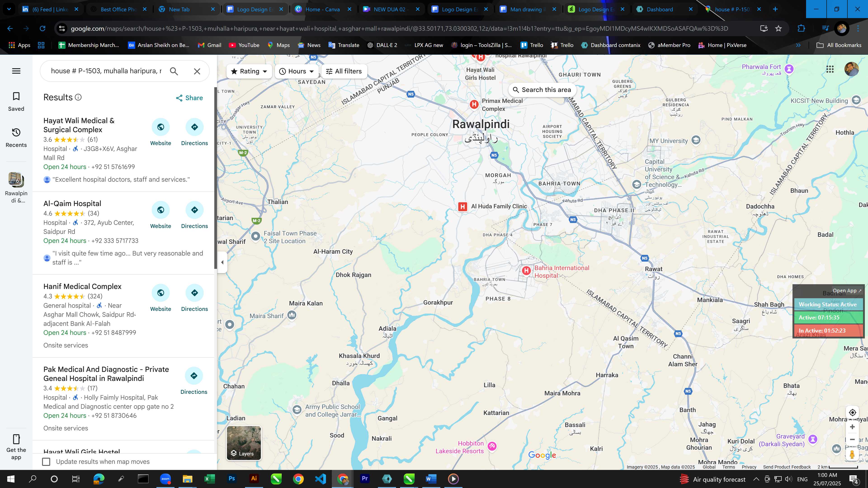Zoom in with the plus button
Screen dimensions: 868x488
pos(852,427)
